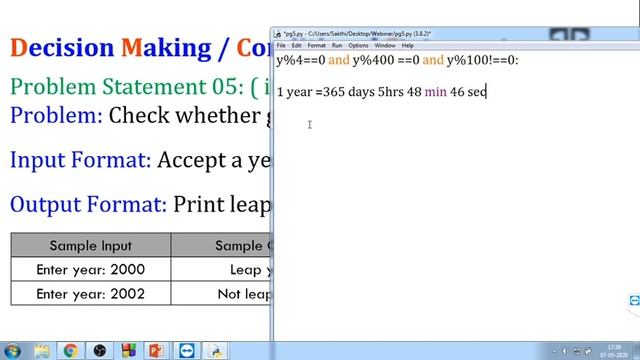Show hidden system tray icons arrow
This screenshot has width=640, height=360.
[x=554, y=351]
